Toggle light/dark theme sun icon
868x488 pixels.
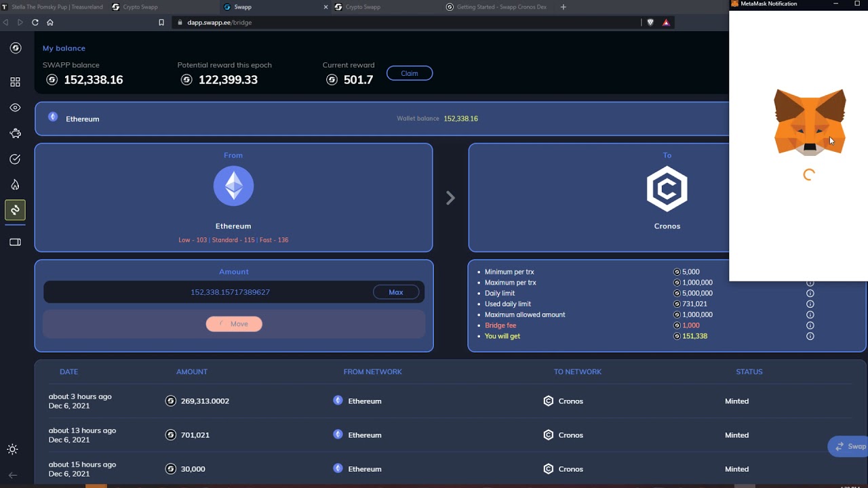tap(12, 449)
